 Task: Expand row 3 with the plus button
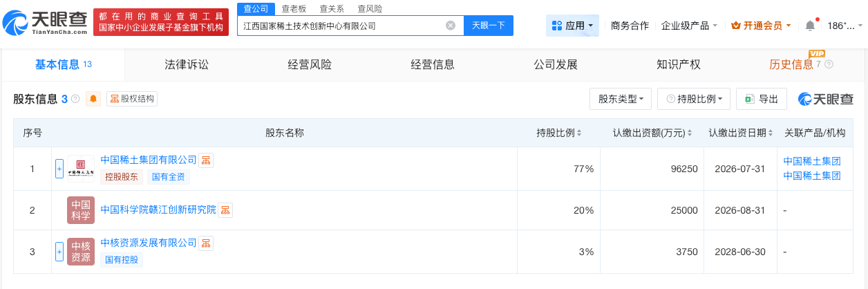click(x=59, y=252)
